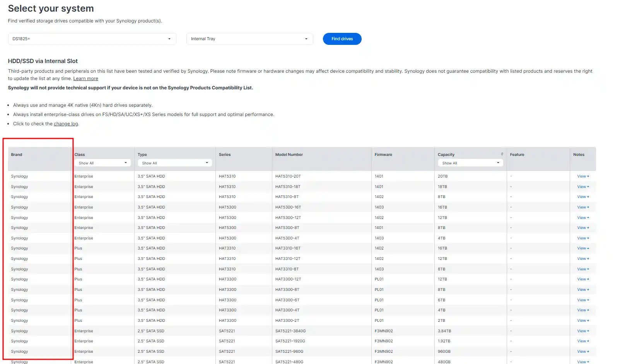Sort by Capacity using the sort arrows
The width and height of the screenshot is (632, 364).
pyautogui.click(x=502, y=154)
